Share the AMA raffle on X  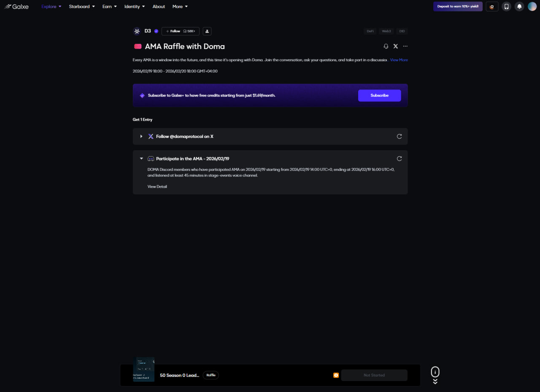click(x=395, y=46)
